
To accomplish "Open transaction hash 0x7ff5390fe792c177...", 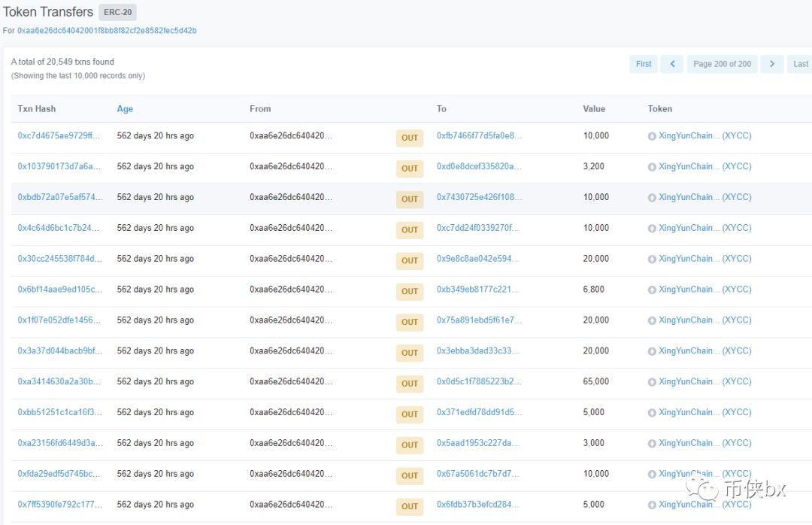I will [x=60, y=504].
